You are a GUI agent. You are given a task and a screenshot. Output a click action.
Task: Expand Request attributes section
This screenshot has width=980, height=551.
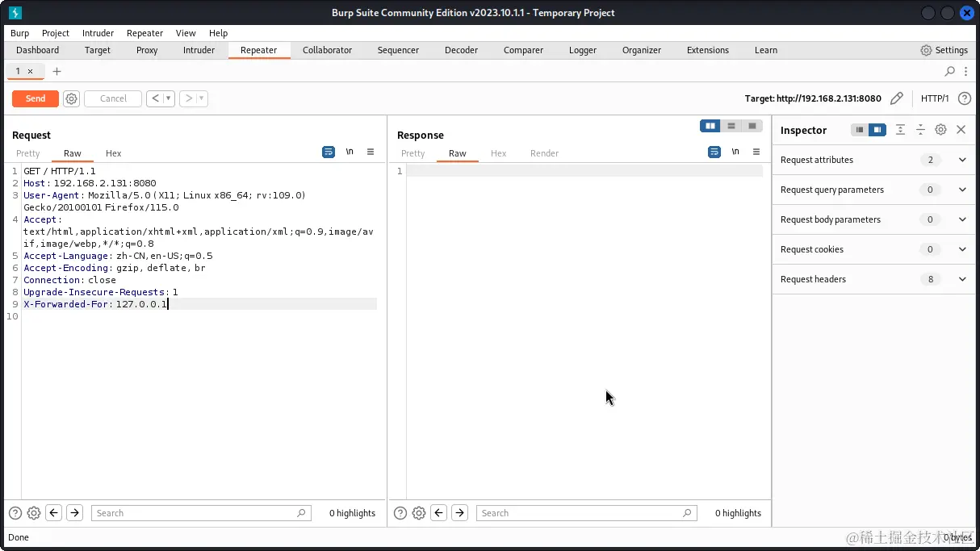tap(962, 160)
